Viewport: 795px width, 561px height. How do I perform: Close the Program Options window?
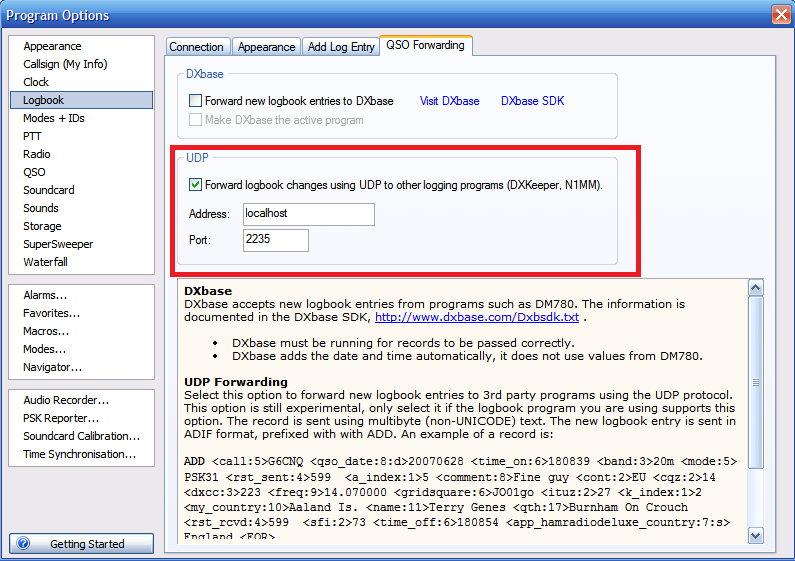[780, 14]
